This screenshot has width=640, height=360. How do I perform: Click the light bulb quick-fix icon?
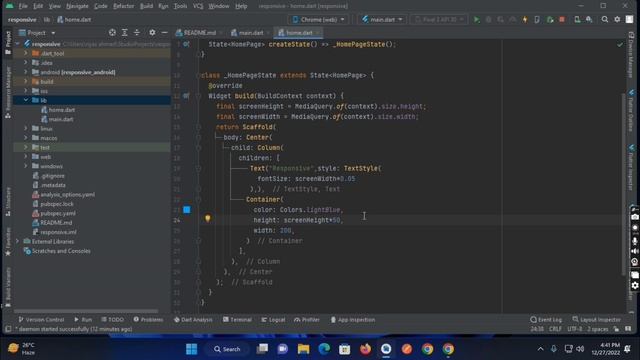pyautogui.click(x=208, y=218)
